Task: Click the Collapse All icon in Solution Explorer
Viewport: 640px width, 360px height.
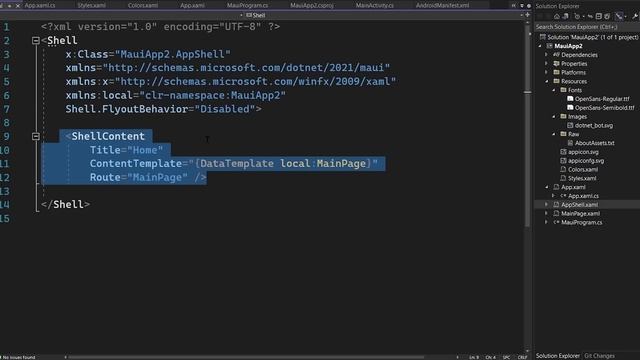Action: 598,16
